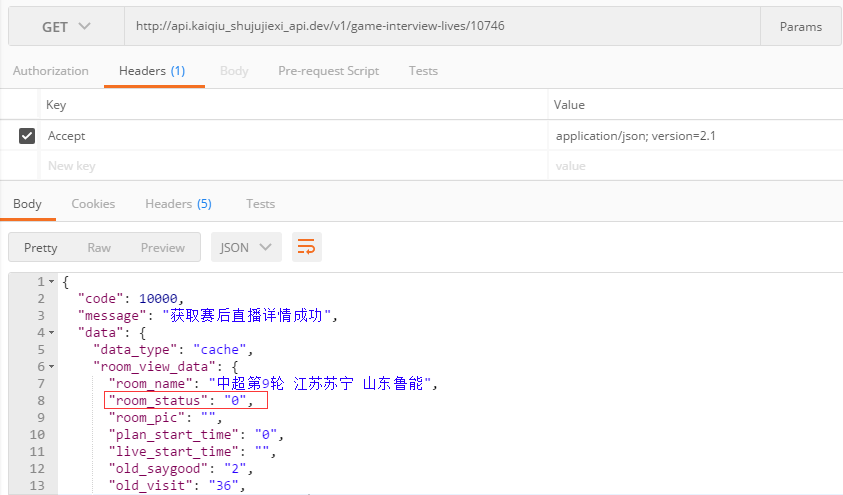Select the response Body tab
The height and width of the screenshot is (495, 843).
coord(27,204)
